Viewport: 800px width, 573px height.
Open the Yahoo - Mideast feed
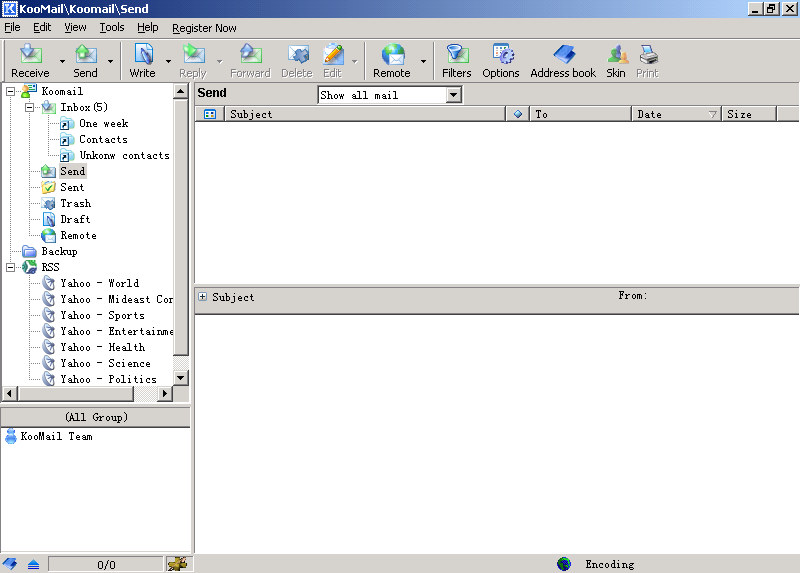[116, 300]
